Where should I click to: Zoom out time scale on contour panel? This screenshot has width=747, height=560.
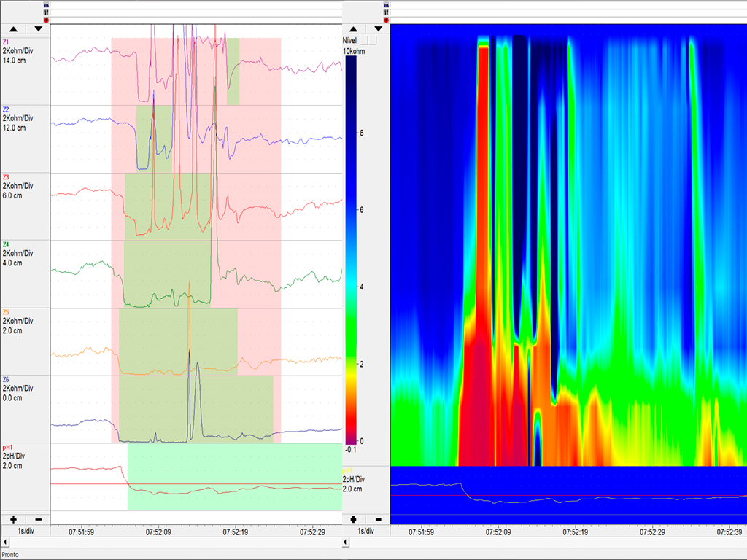[x=379, y=519]
